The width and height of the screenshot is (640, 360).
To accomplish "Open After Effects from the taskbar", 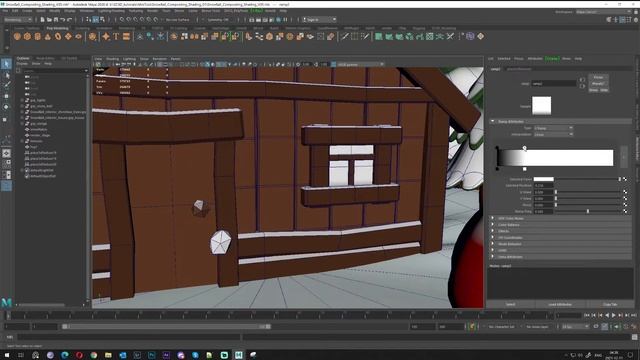I will click(166, 355).
